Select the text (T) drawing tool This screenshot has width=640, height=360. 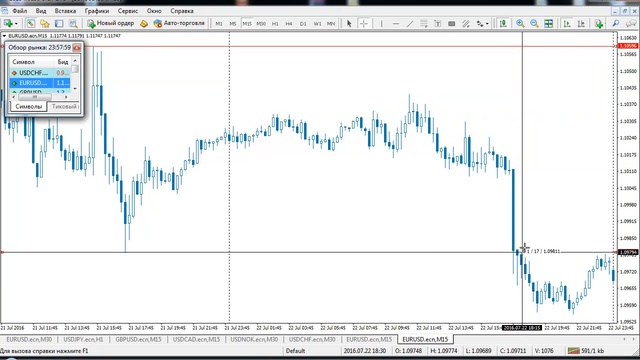click(x=438, y=24)
